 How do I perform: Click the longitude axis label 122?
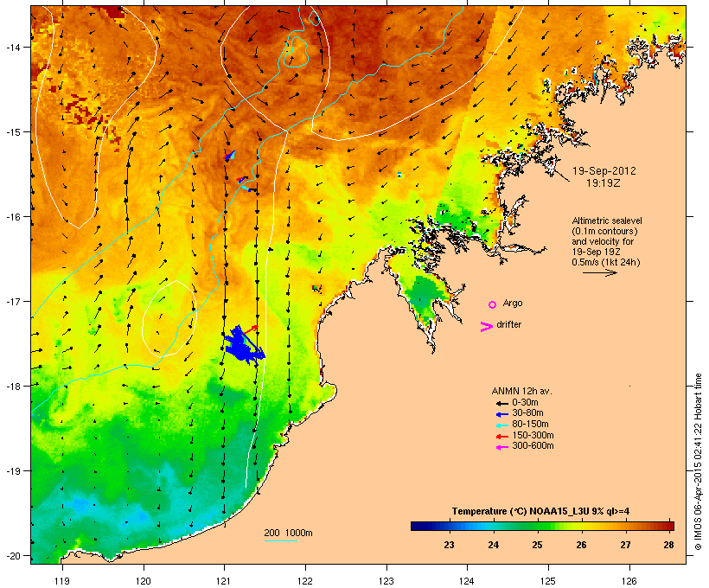coord(305,581)
